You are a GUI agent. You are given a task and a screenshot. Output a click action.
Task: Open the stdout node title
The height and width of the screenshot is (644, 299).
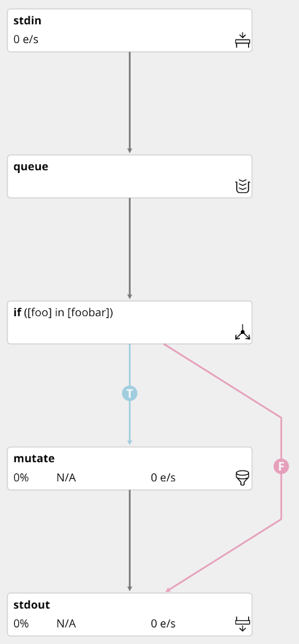coord(31,604)
